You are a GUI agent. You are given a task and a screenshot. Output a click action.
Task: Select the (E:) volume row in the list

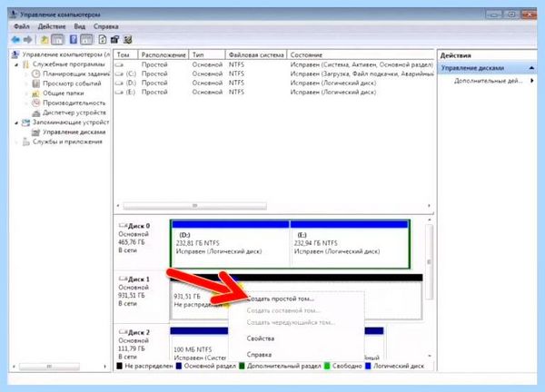coord(274,92)
